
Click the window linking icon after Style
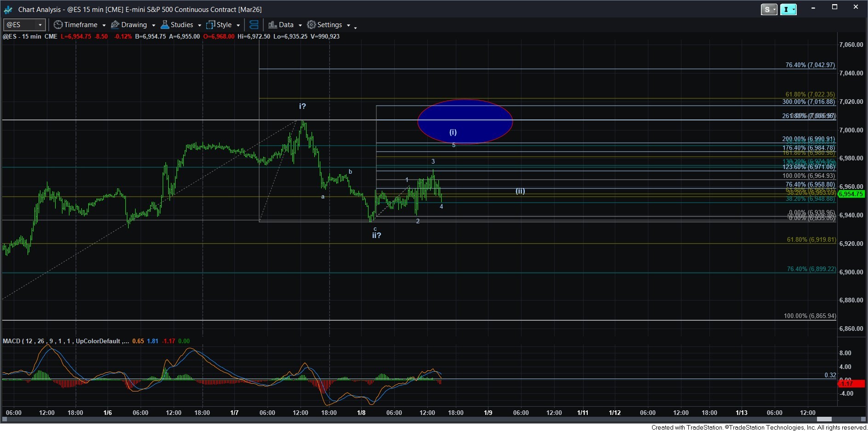coord(254,25)
